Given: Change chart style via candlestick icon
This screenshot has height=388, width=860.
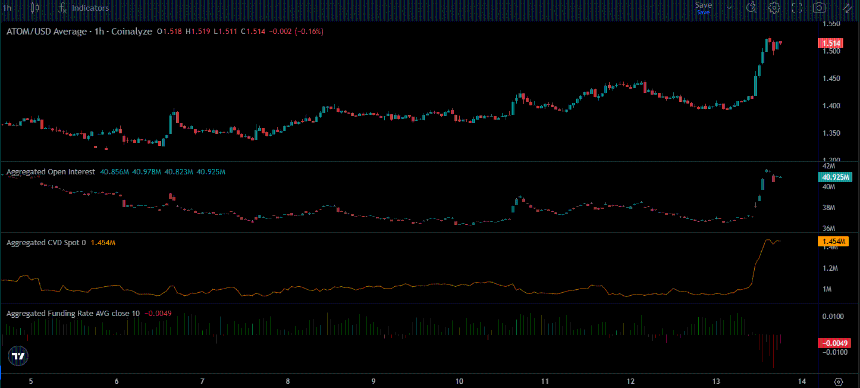Looking at the screenshot, I should coord(36,8).
